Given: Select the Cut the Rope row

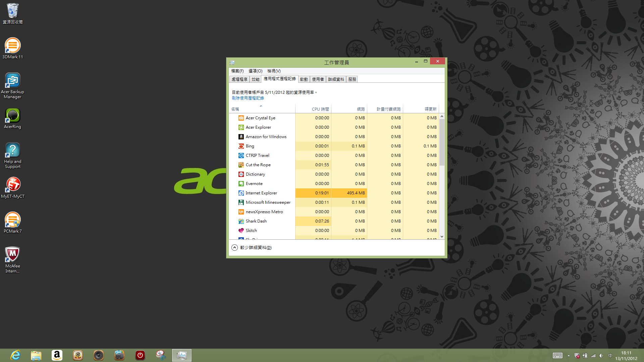Looking at the screenshot, I should pos(334,165).
